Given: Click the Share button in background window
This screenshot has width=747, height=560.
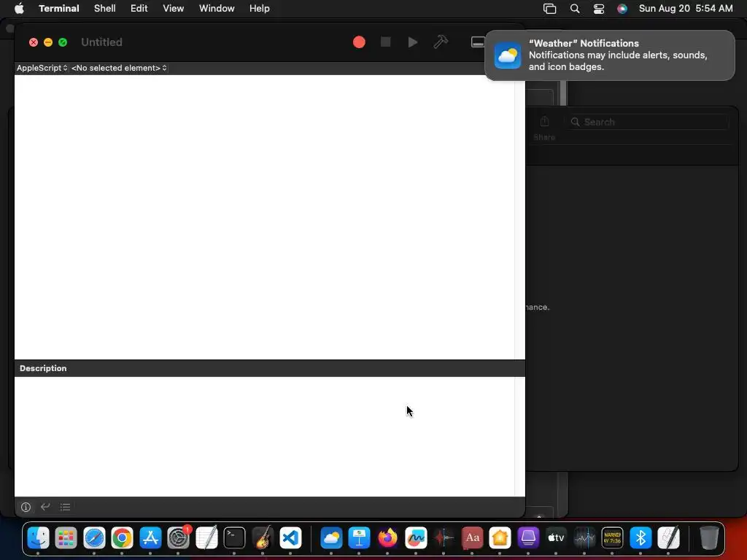Looking at the screenshot, I should tap(544, 128).
